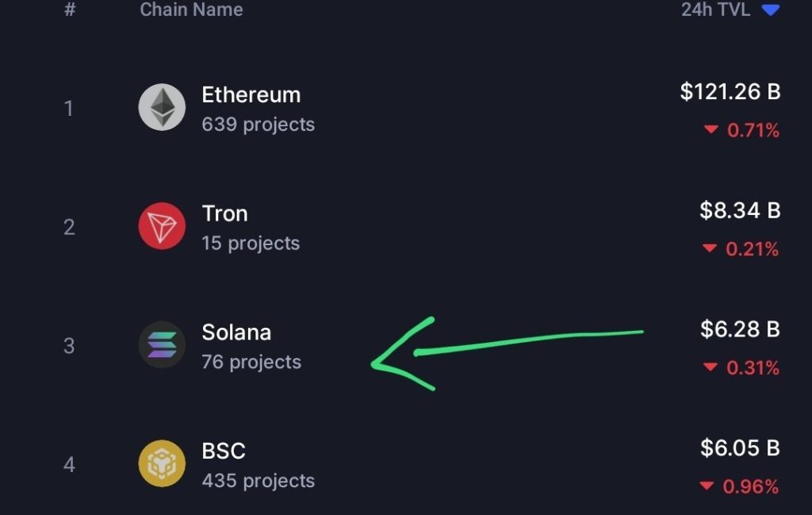Sort by the 24h TVL arrow
Viewport: 812px width, 515px height.
pos(770,10)
